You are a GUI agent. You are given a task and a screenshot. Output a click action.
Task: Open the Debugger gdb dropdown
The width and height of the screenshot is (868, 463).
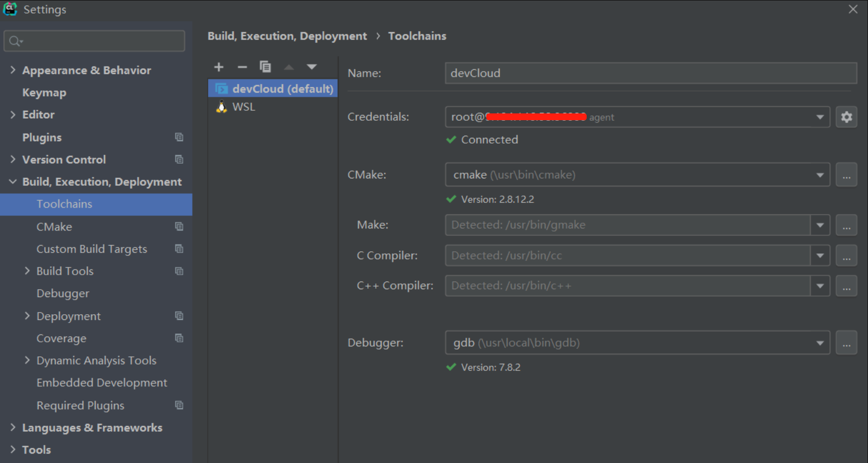[x=820, y=343]
